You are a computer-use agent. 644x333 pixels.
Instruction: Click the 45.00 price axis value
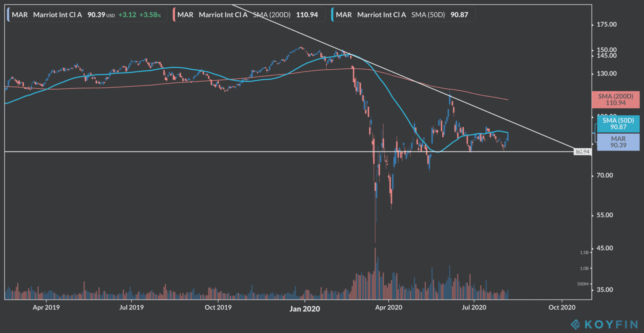pyautogui.click(x=605, y=248)
